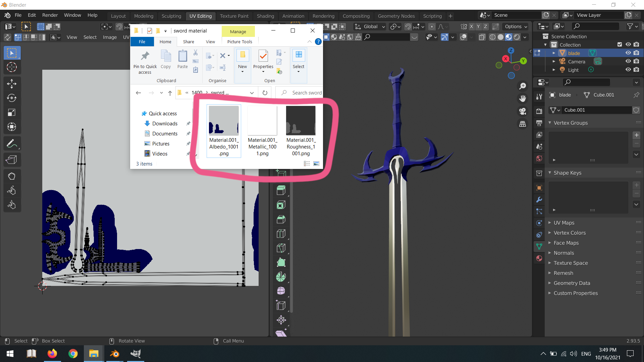Open the Global transform orientation dropdown

coord(370,26)
